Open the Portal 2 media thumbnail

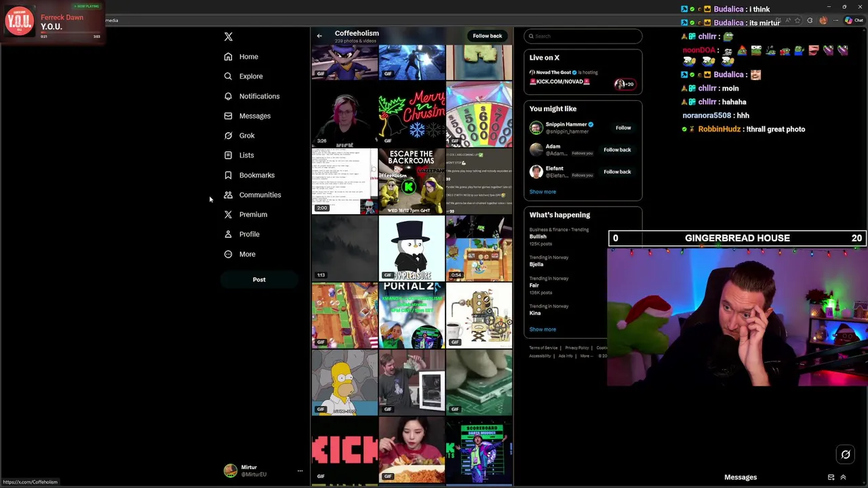(412, 315)
